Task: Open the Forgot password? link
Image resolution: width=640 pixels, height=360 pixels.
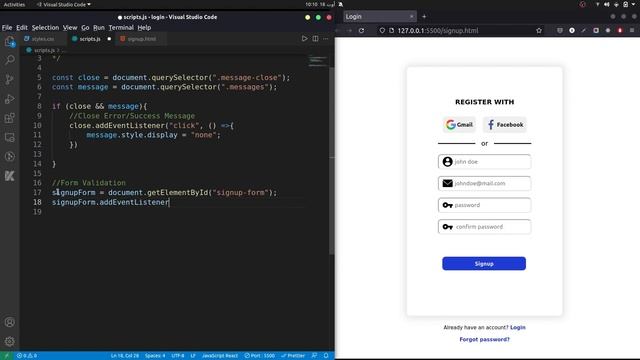Action: click(x=484, y=339)
